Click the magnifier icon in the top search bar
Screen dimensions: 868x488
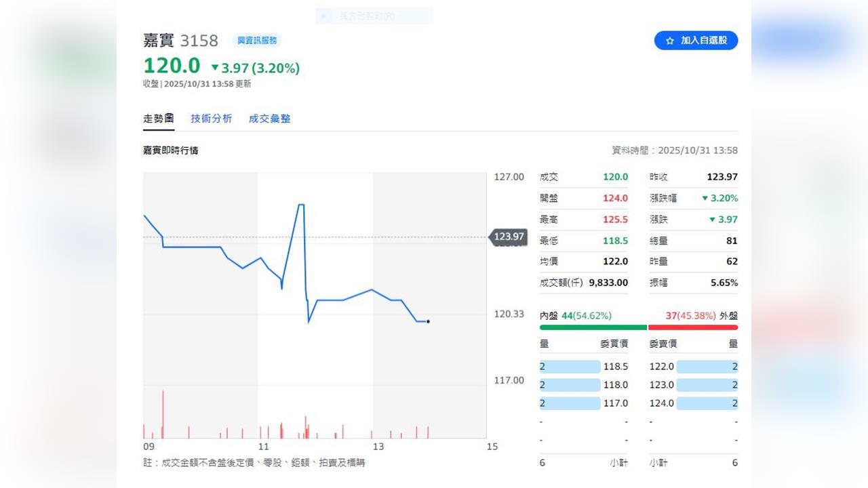pyautogui.click(x=323, y=16)
